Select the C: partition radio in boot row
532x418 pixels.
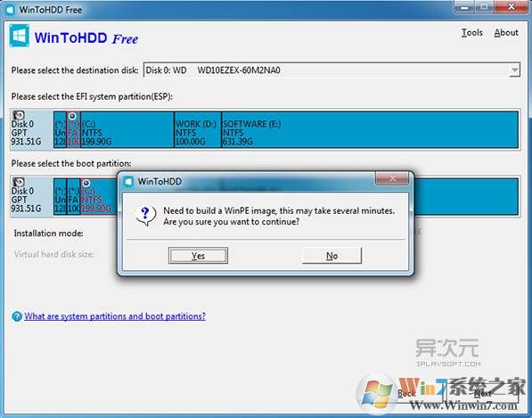point(86,184)
